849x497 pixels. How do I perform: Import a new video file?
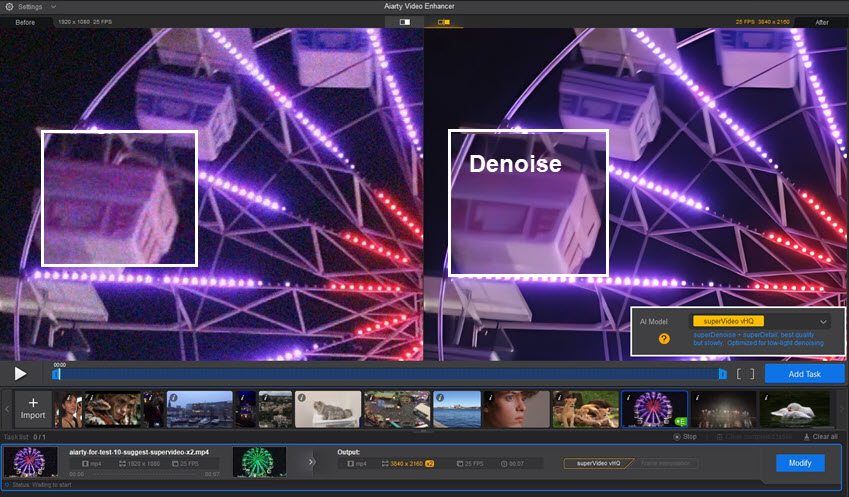click(33, 409)
